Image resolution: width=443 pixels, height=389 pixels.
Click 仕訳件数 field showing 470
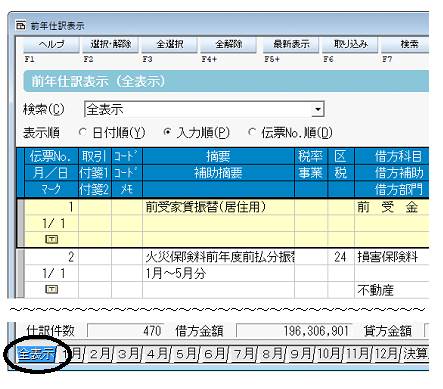[x=125, y=331]
